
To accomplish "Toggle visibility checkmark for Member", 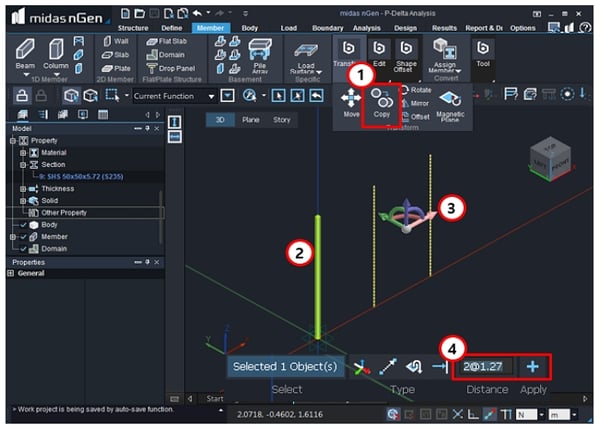I will (23, 237).
